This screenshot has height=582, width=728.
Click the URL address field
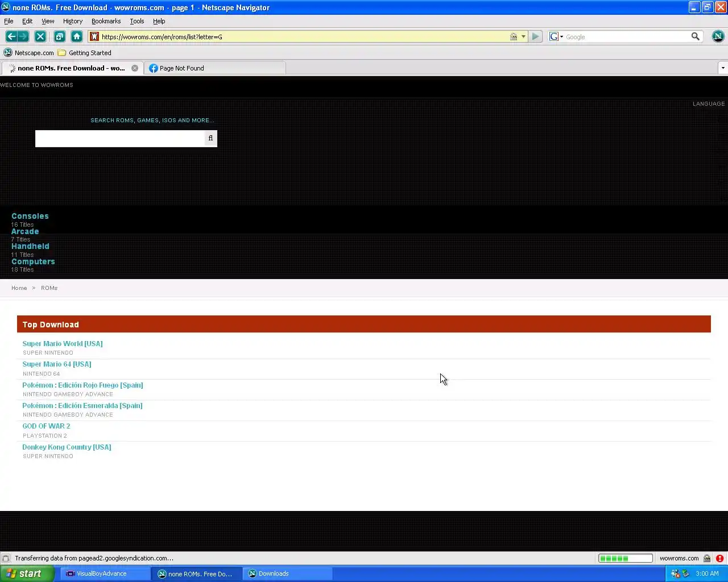304,36
